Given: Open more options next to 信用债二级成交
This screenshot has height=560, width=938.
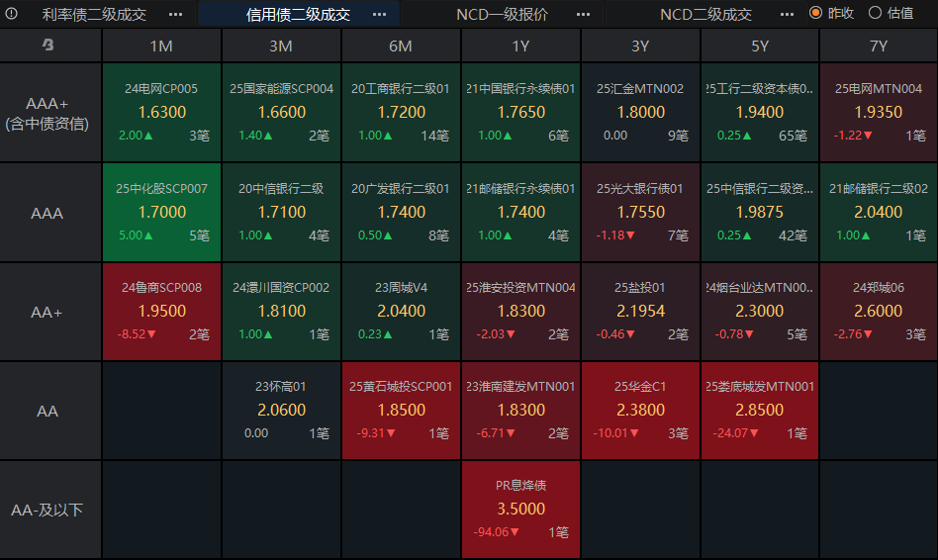Looking at the screenshot, I should coord(379,15).
